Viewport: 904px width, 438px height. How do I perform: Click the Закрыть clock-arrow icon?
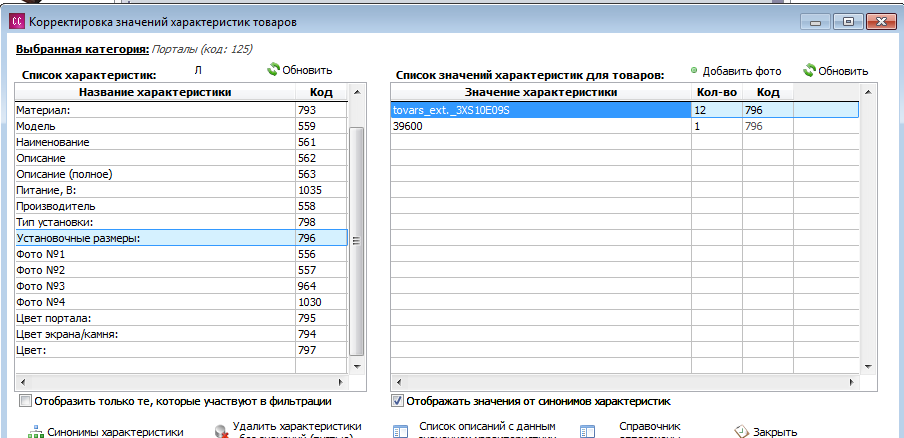click(x=740, y=432)
